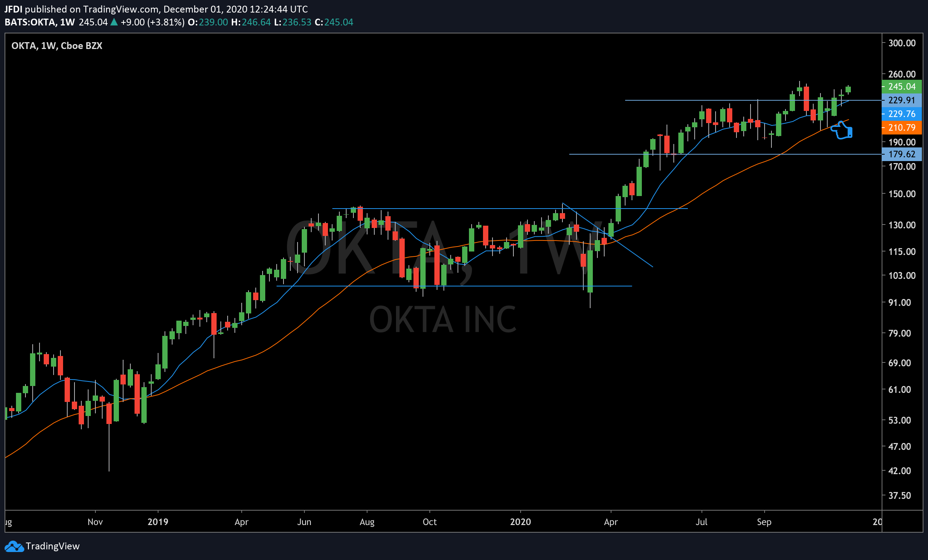
Task: Select the green 245.04 price label
Action: tap(901, 87)
